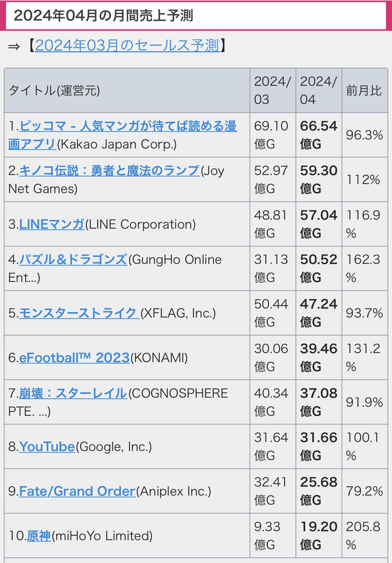Click the 162.3% month-over-month cell
Image resolution: width=392 pixels, height=563 pixels.
click(x=364, y=268)
